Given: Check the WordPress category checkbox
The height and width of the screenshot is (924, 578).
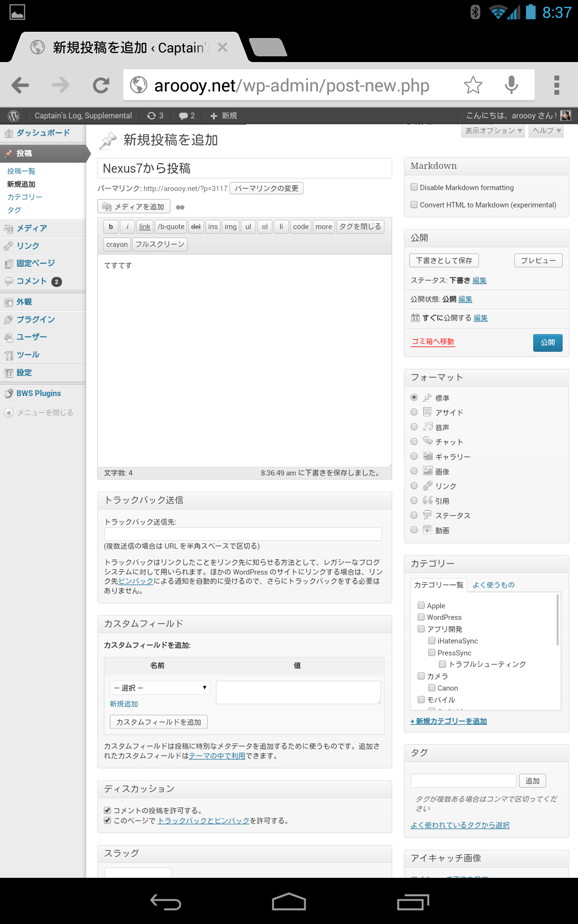Looking at the screenshot, I should (x=421, y=617).
